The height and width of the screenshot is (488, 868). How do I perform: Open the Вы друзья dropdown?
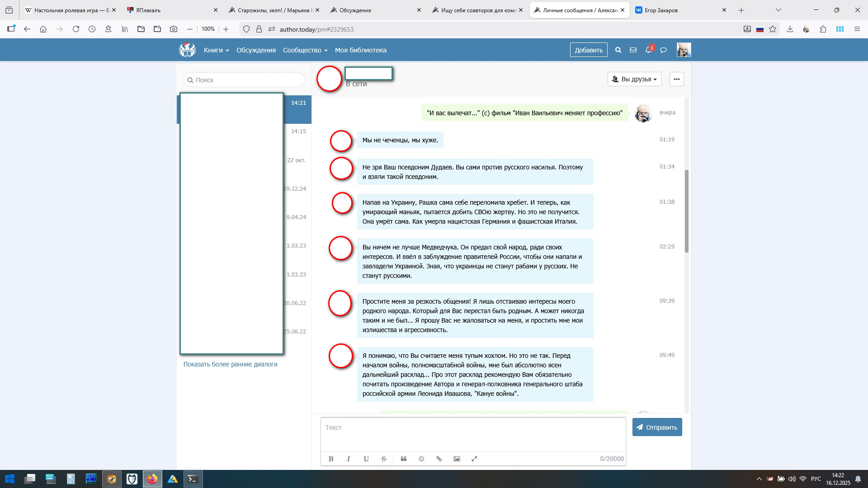[x=634, y=79]
